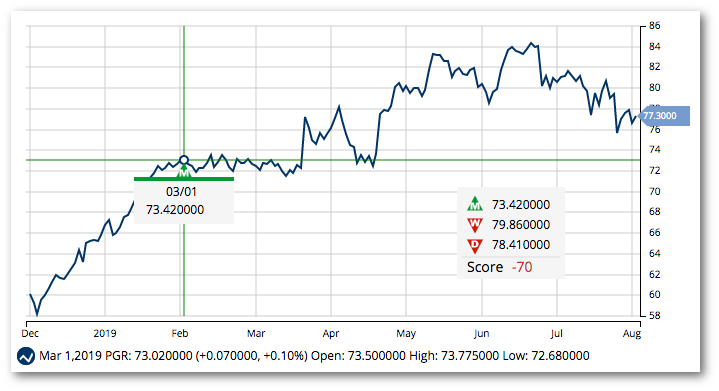Click the green M triangle icon in legend
The height and width of the screenshot is (391, 719).
475,204
